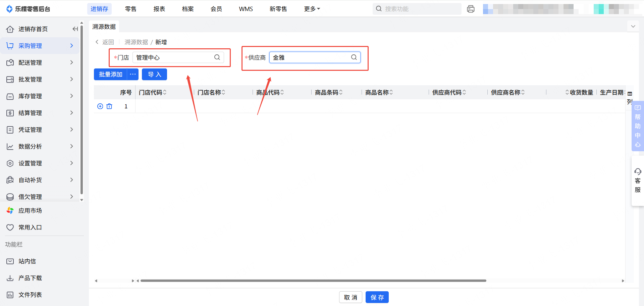Click the 库存管理 icon
The image size is (644, 306).
[10, 96]
